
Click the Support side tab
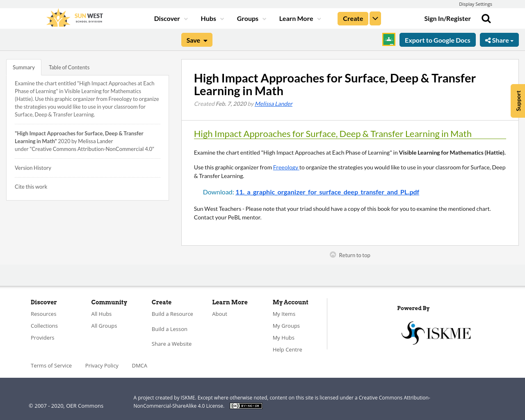518,100
